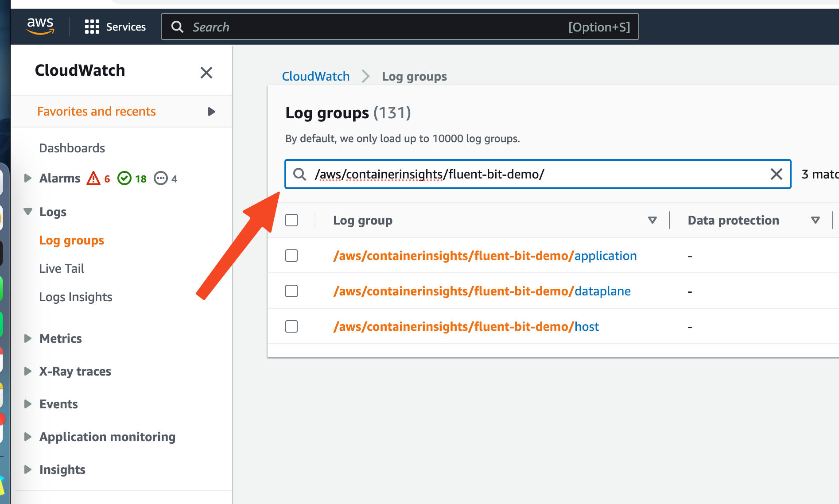The image size is (839, 504).
Task: Click the green OK alarms icon
Action: (124, 178)
